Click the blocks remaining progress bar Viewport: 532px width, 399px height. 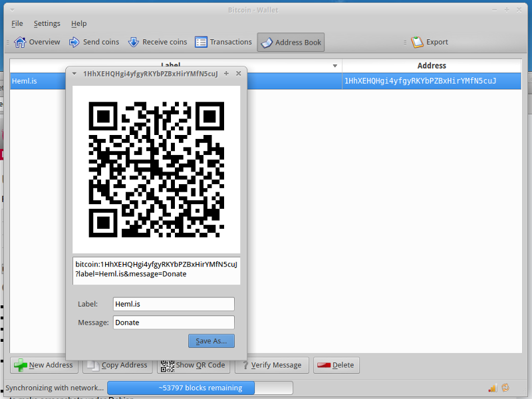pos(200,388)
